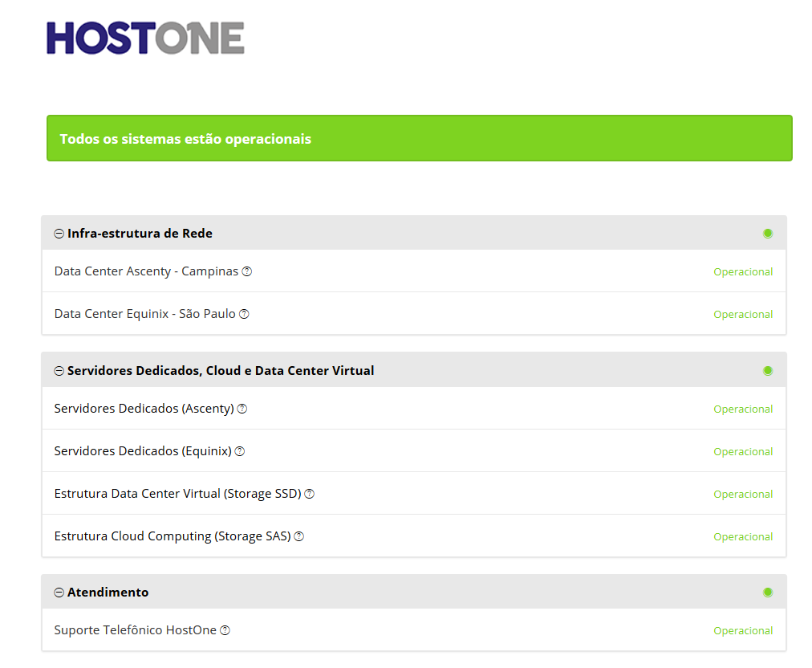The height and width of the screenshot is (668, 812).
Task: Collapse the Atendimento group
Action: (59, 593)
